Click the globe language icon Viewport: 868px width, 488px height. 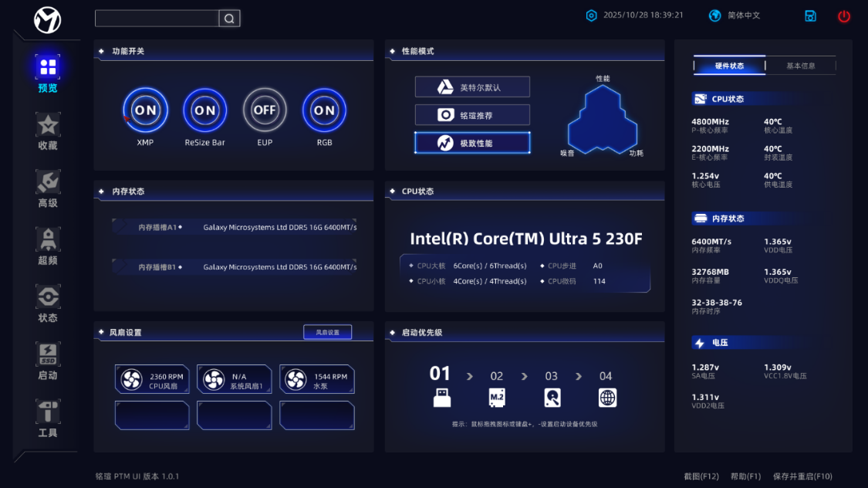714,15
